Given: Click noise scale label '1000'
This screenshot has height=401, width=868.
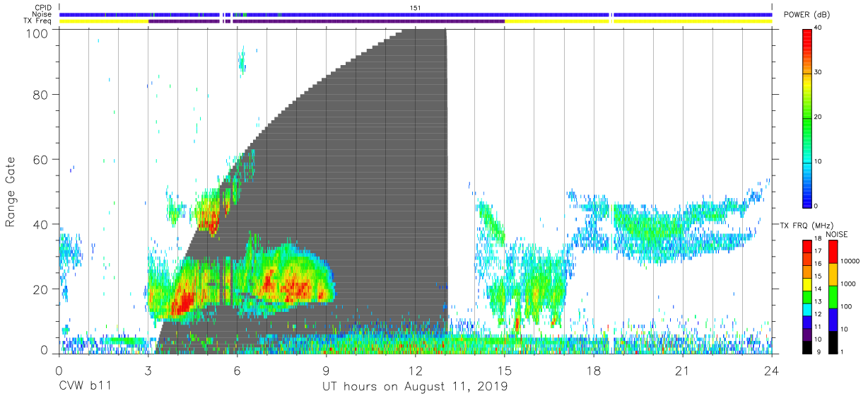Looking at the screenshot, I should click(x=849, y=284).
